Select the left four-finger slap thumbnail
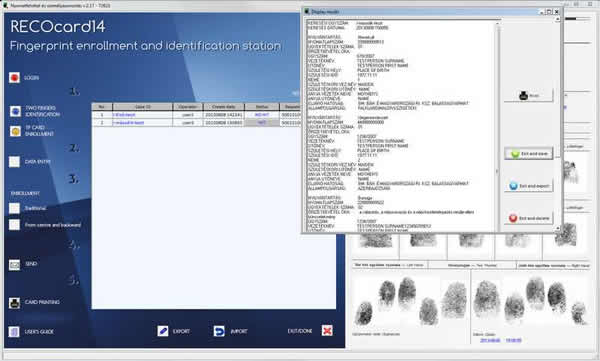The image size is (600, 361). (x=411, y=302)
